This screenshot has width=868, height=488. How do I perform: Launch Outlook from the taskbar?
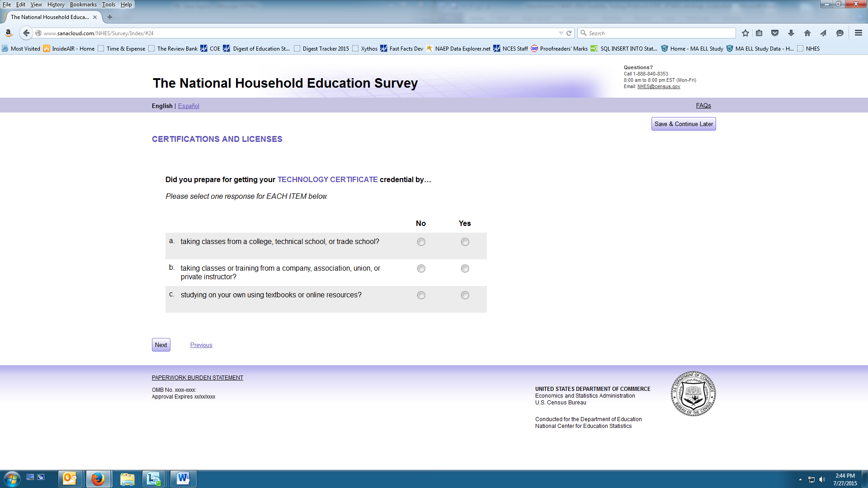coord(70,479)
